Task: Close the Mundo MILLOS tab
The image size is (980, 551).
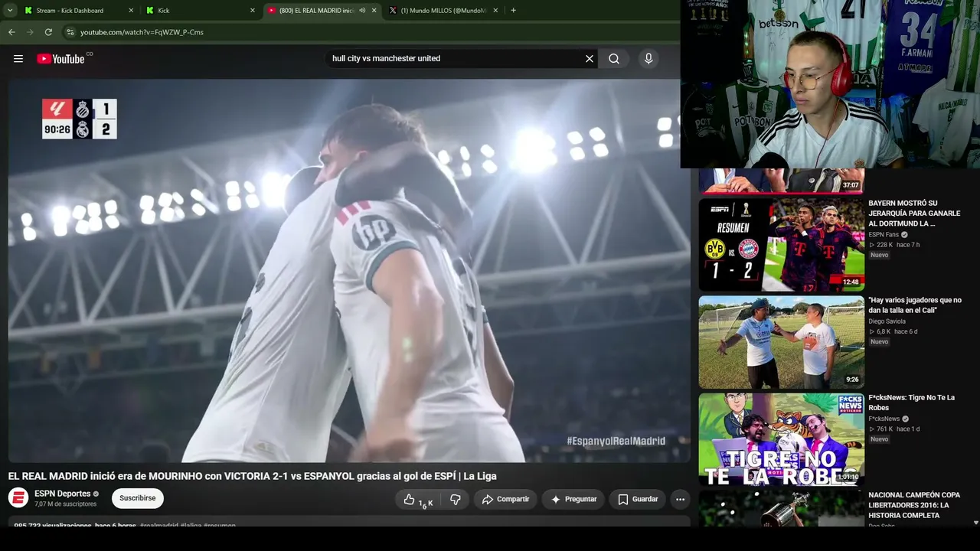Action: click(495, 11)
